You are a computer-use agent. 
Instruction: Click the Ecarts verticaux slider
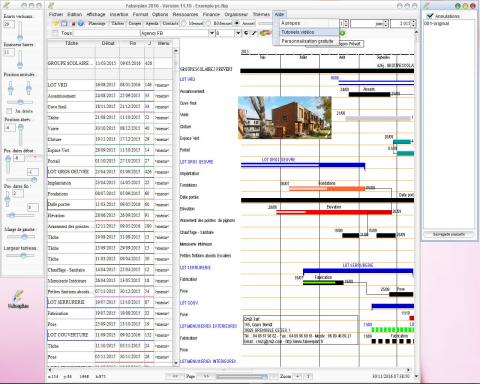(x=20, y=31)
